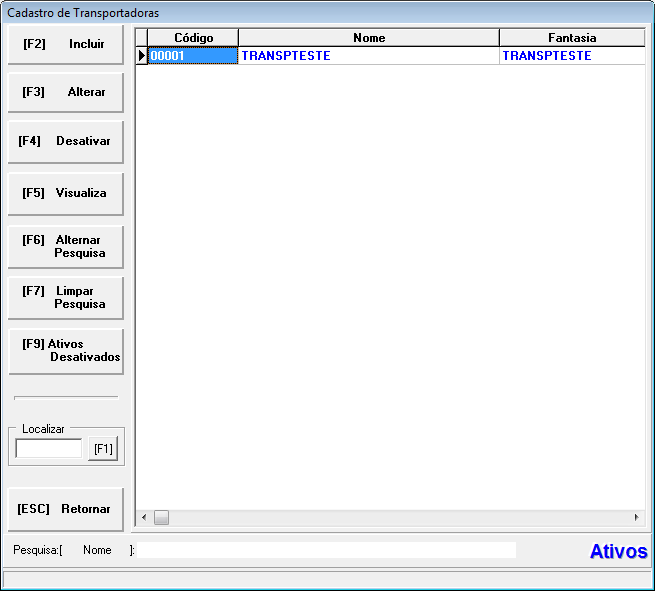
Task: Open record with [F5] Visualiza button
Action: [x=65, y=193]
